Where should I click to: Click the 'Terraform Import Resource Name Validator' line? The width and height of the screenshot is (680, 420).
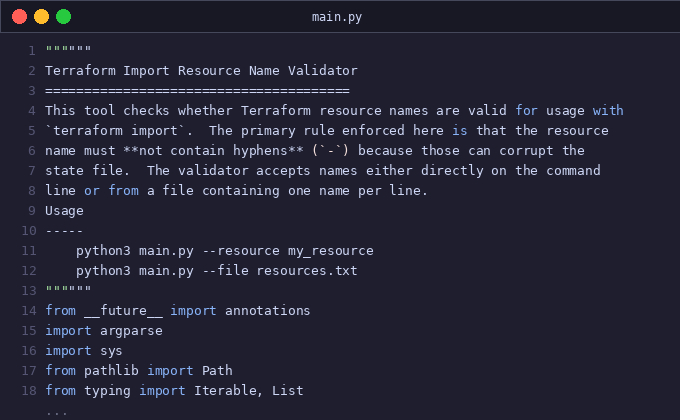pos(201,71)
